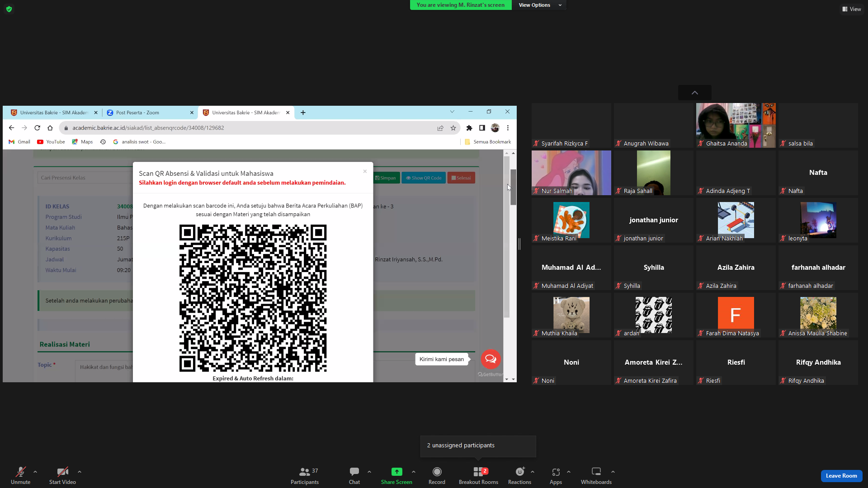Screen dimensions: 868x488
Task: Open browser extensions puzzle icon
Action: [x=469, y=128]
